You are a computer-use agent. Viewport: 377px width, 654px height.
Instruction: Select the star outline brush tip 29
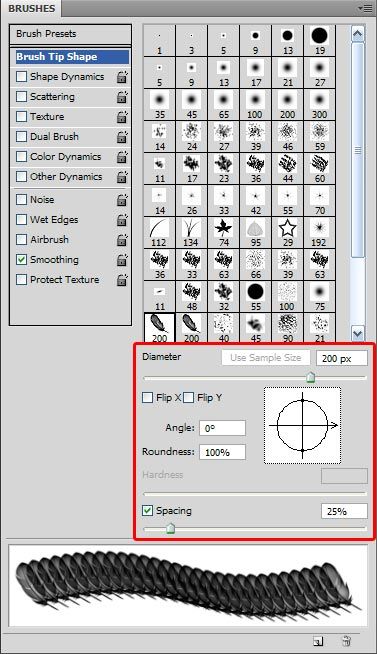pyautogui.click(x=287, y=233)
